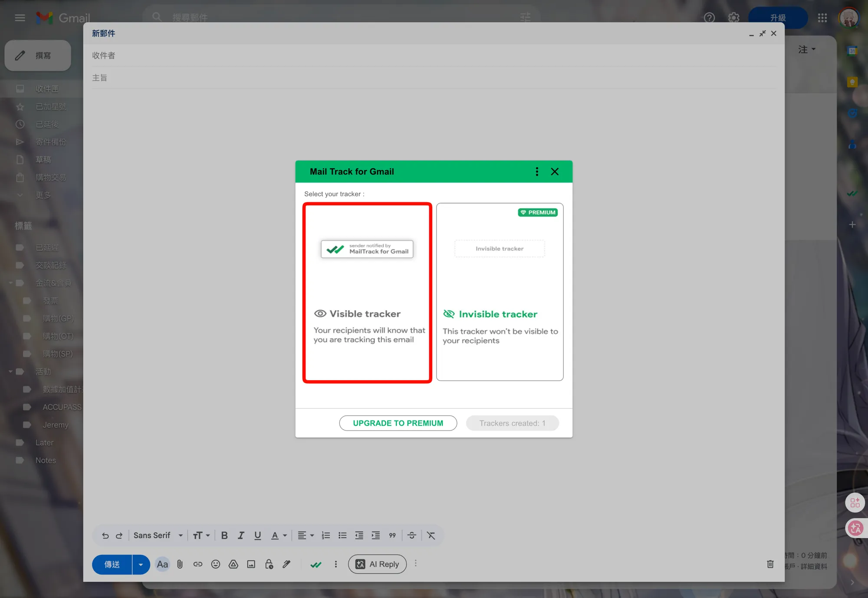Open the emoji picker icon
This screenshot has height=598, width=868.
coord(216,564)
